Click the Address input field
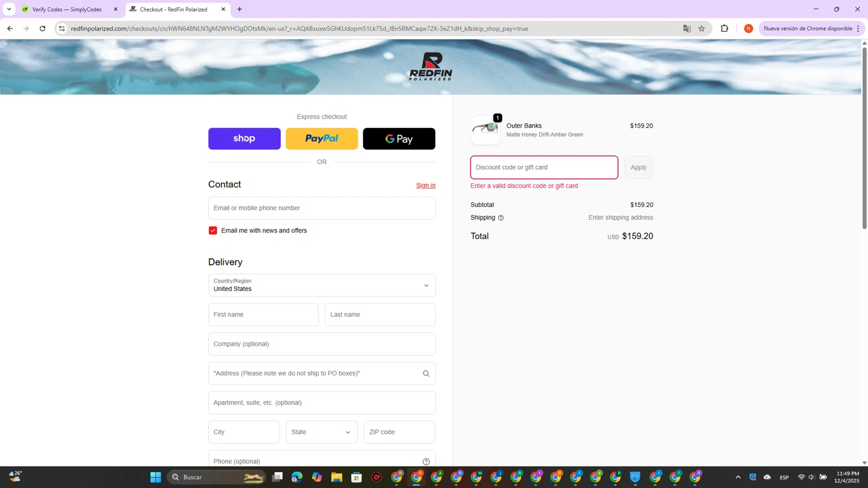 tap(322, 374)
